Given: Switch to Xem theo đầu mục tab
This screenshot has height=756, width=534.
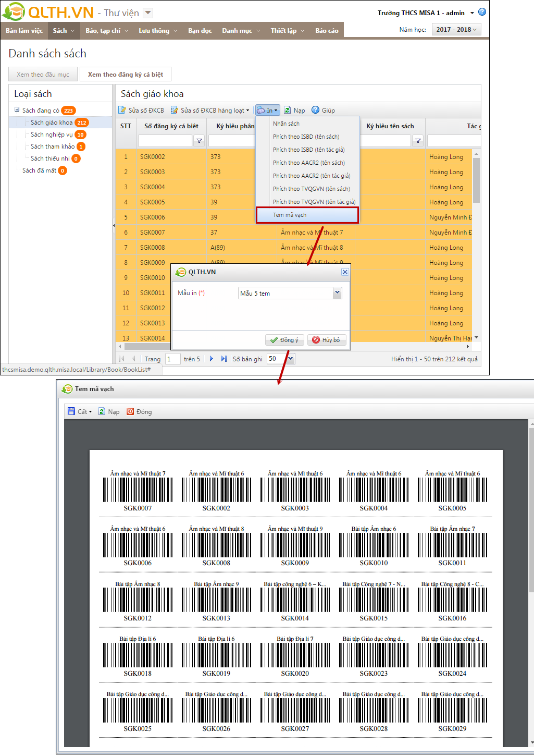Looking at the screenshot, I should click(43, 74).
